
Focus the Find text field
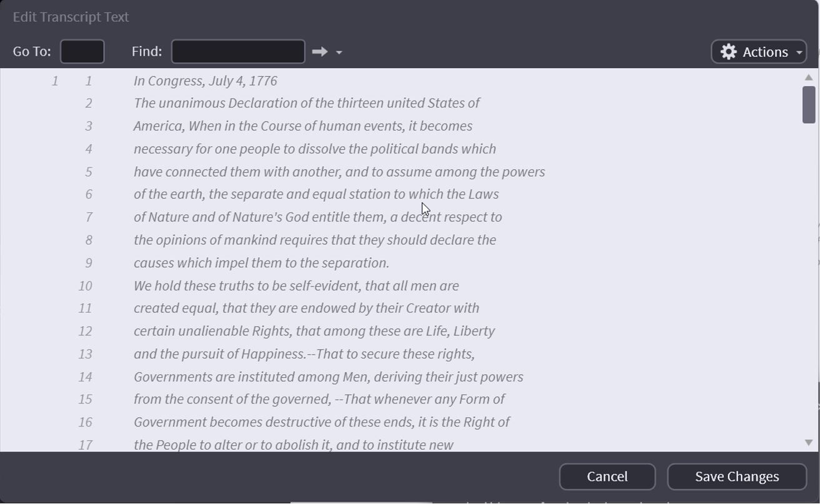point(238,52)
